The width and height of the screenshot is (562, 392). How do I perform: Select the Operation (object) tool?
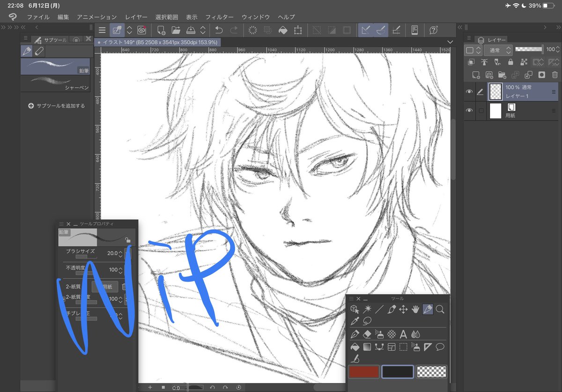click(355, 309)
